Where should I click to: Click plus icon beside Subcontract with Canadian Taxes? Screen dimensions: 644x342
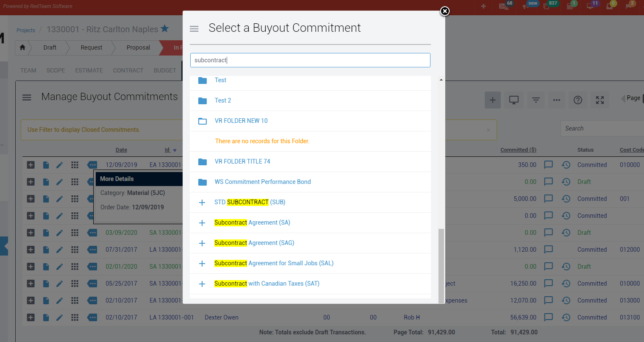pyautogui.click(x=202, y=284)
